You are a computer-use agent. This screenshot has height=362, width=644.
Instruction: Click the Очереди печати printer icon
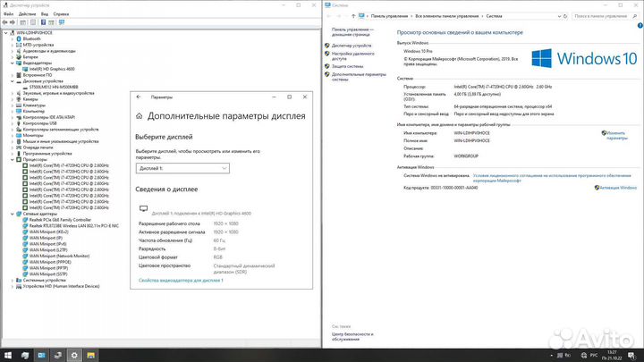click(19, 147)
